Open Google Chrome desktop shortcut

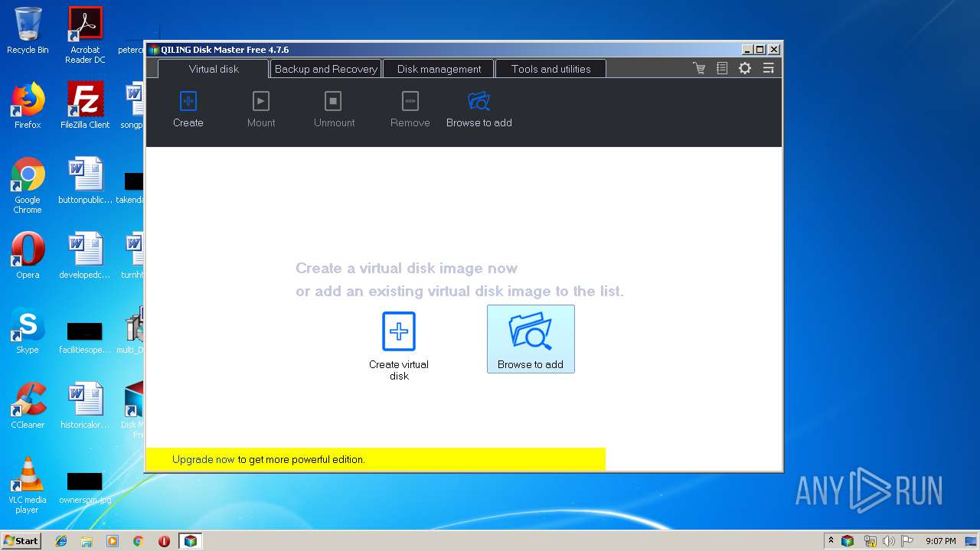pyautogui.click(x=28, y=185)
